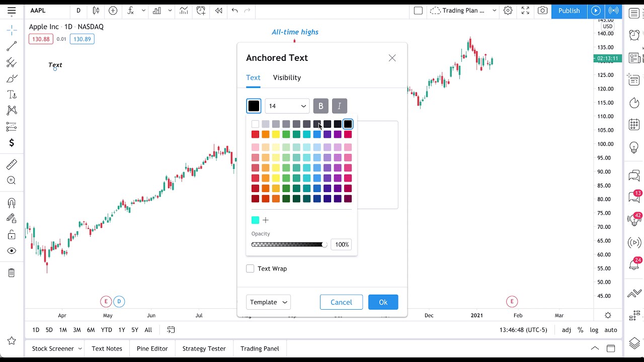The image size is (644, 362).
Task: Open the go to date calendar icon
Action: coord(171,330)
